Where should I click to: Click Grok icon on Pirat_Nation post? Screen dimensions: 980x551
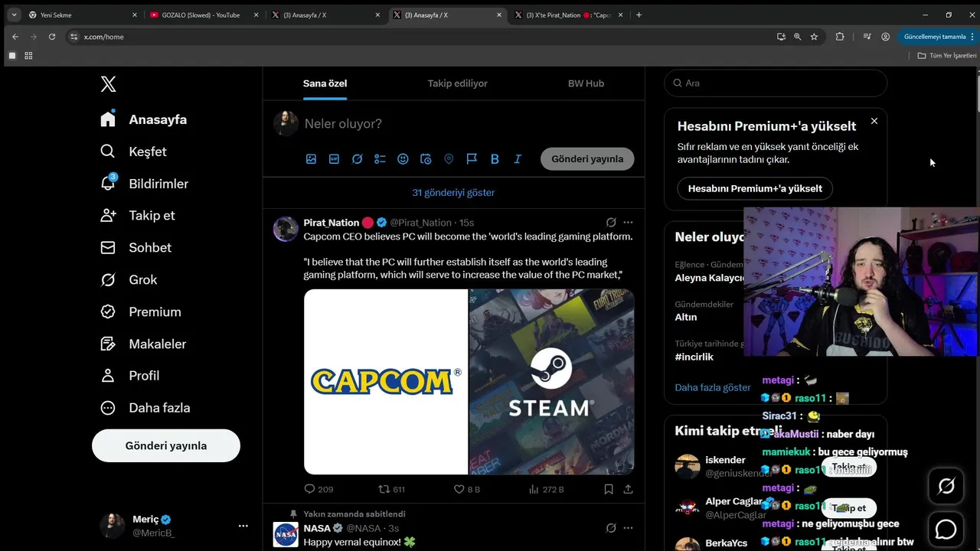611,223
